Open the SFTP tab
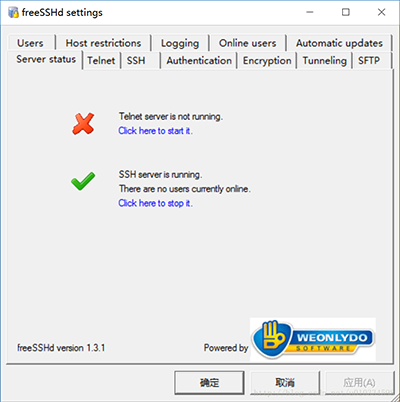 pos(369,60)
